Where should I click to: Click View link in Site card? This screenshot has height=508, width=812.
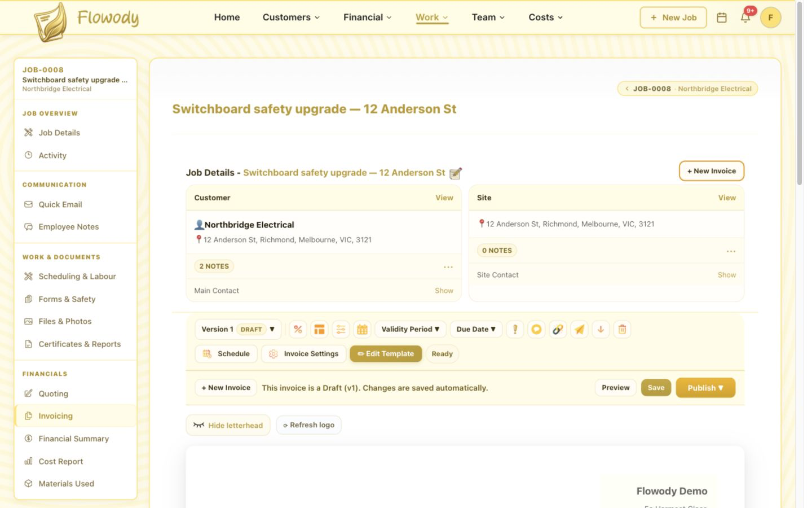tap(727, 198)
